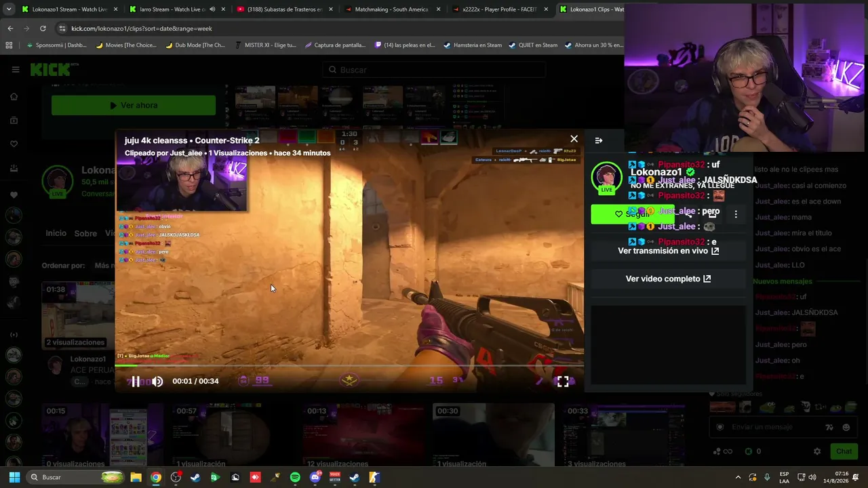Open Hamsteria en Steam bookmark
The image size is (868, 488).
[x=472, y=45]
